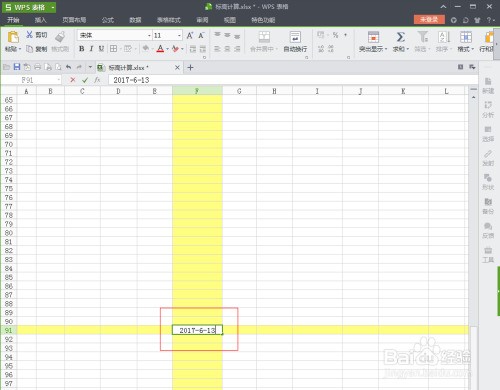The height and width of the screenshot is (390, 500).
Task: Click the Copy pages icon
Action: [x=29, y=49]
